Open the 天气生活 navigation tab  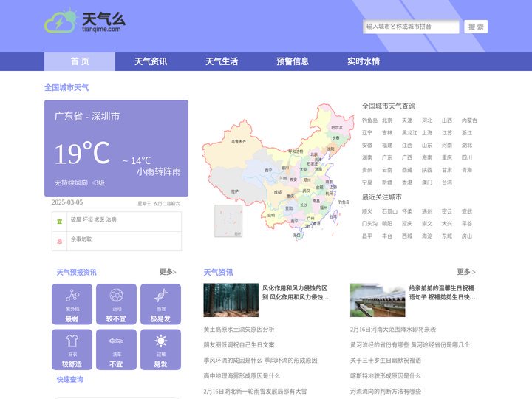tap(222, 61)
